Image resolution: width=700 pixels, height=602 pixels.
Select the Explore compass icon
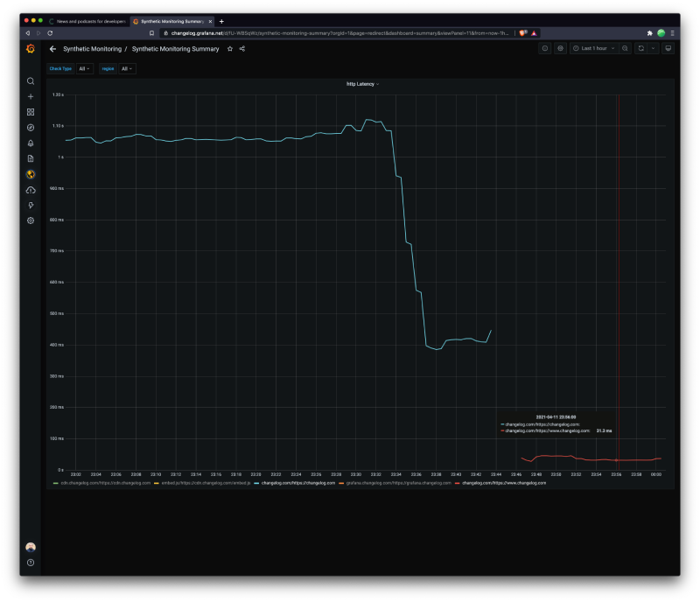point(31,128)
